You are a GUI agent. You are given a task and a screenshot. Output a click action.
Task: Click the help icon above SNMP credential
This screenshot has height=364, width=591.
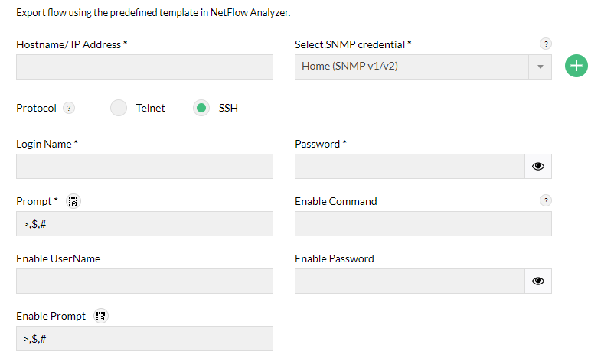point(545,44)
